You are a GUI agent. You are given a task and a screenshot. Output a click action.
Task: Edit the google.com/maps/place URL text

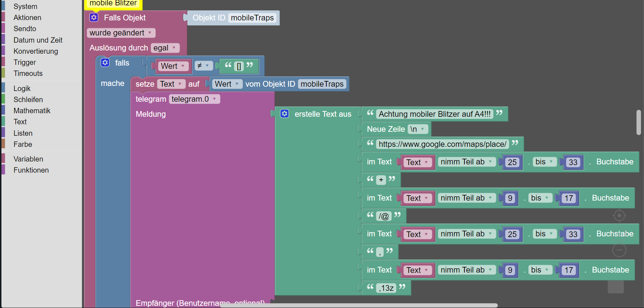coord(443,144)
